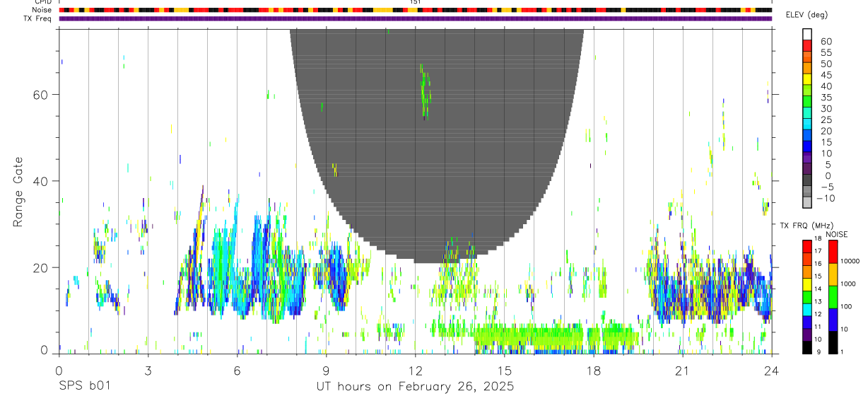Click the '35' label on elevation colorbar
Viewport: 868px width, 401px height.
pyautogui.click(x=825, y=98)
